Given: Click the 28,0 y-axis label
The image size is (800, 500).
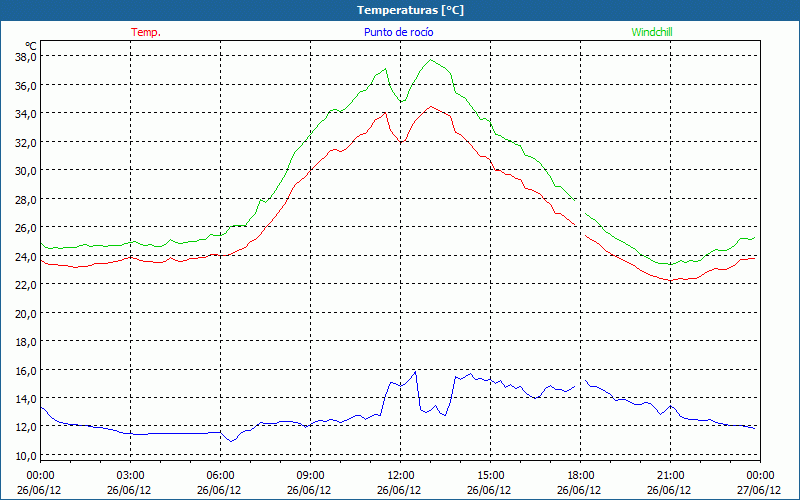Looking at the screenshot, I should pos(26,199).
